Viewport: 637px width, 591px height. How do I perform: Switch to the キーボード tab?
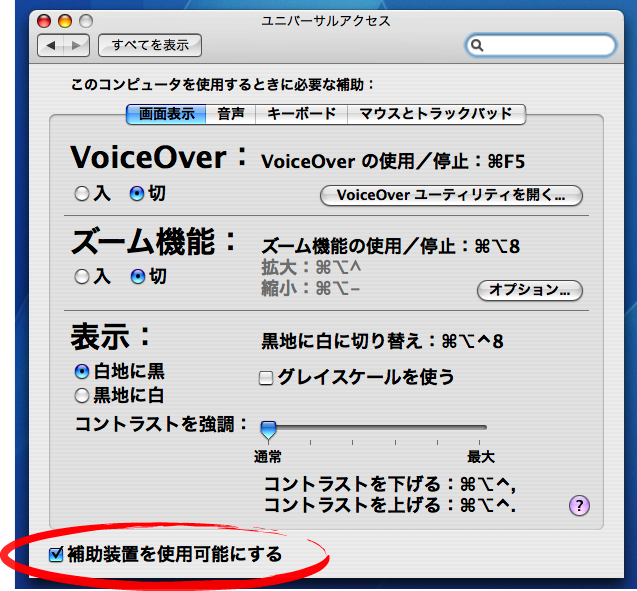[x=302, y=114]
